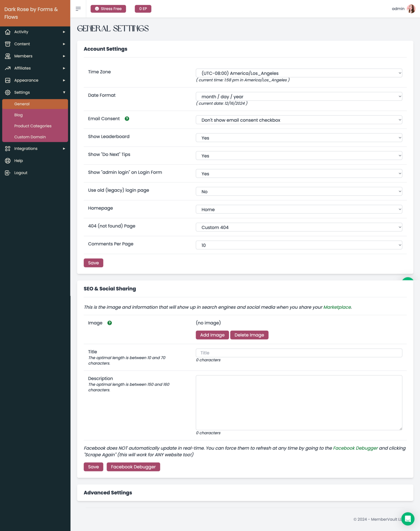
Task: Open the chat support bubble icon
Action: [408, 519]
